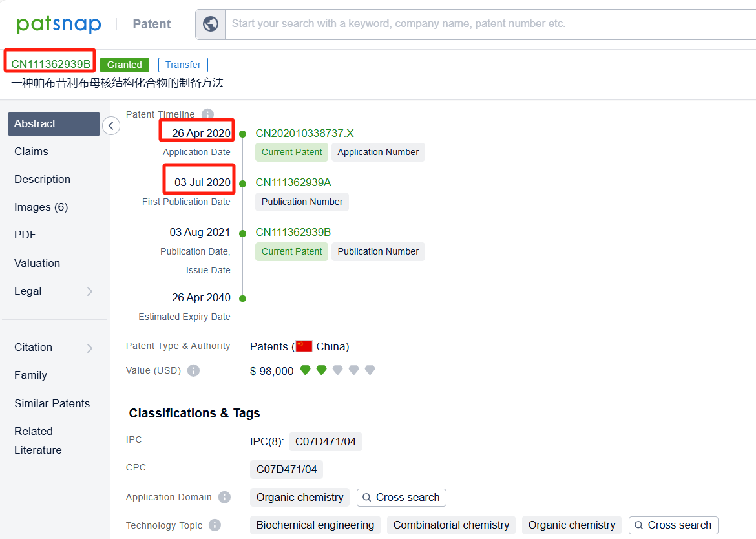Expand the Citation menu chevron
This screenshot has width=756, height=539.
pyautogui.click(x=90, y=348)
